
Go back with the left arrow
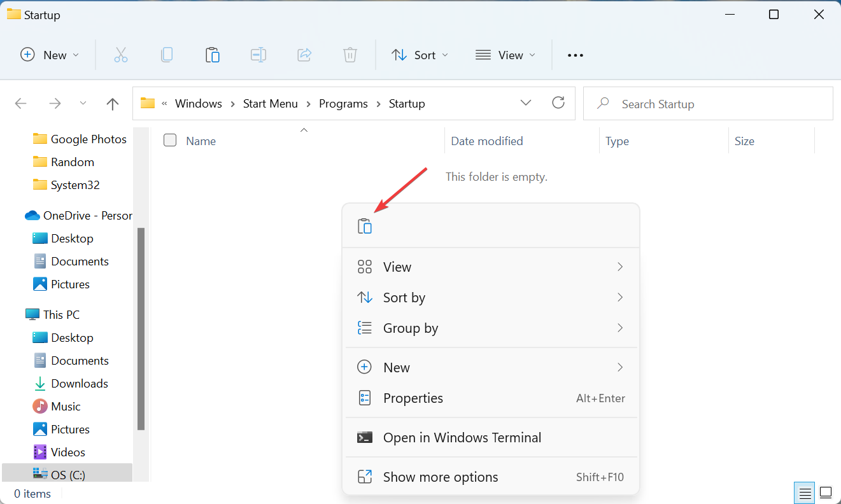tap(21, 104)
